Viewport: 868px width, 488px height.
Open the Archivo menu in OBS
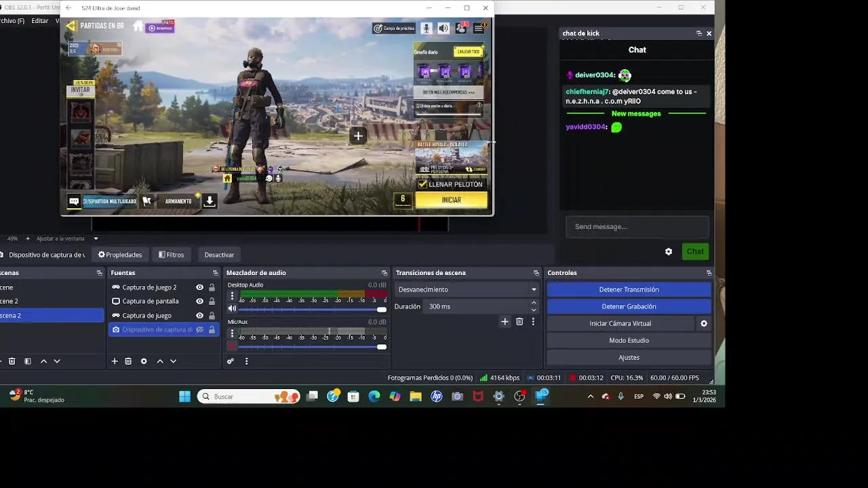12,21
